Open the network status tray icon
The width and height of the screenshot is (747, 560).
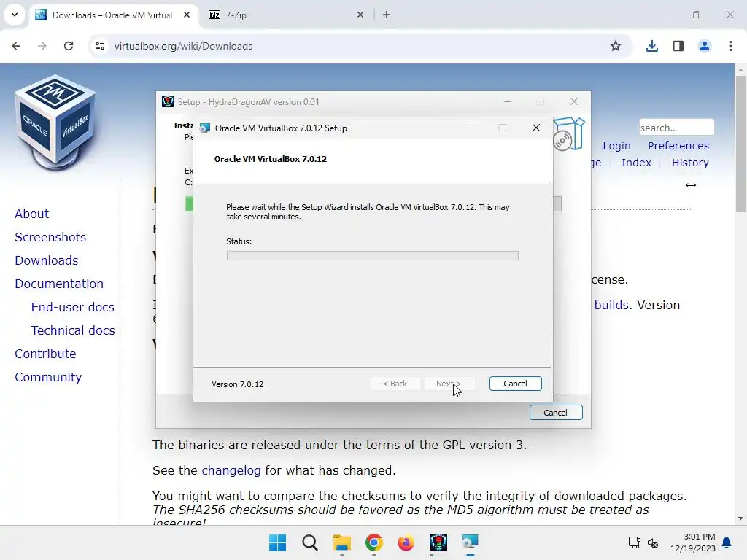click(x=634, y=542)
